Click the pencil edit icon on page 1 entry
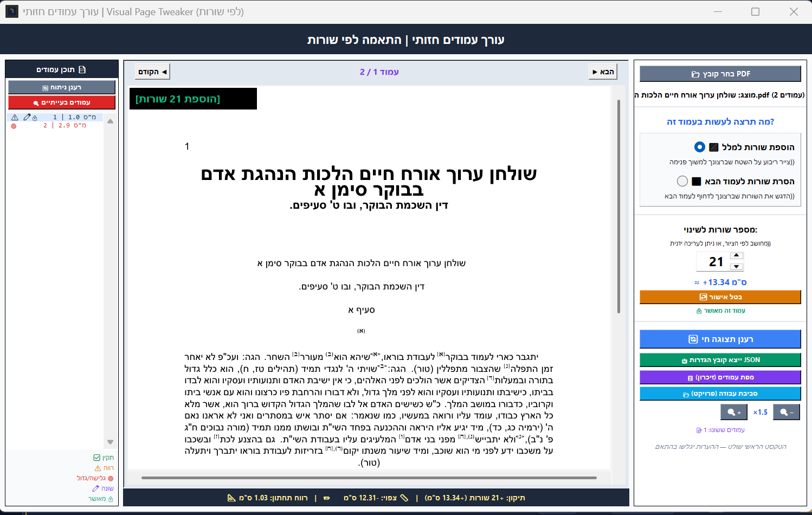Screen dimensions: 812x515 27,117
